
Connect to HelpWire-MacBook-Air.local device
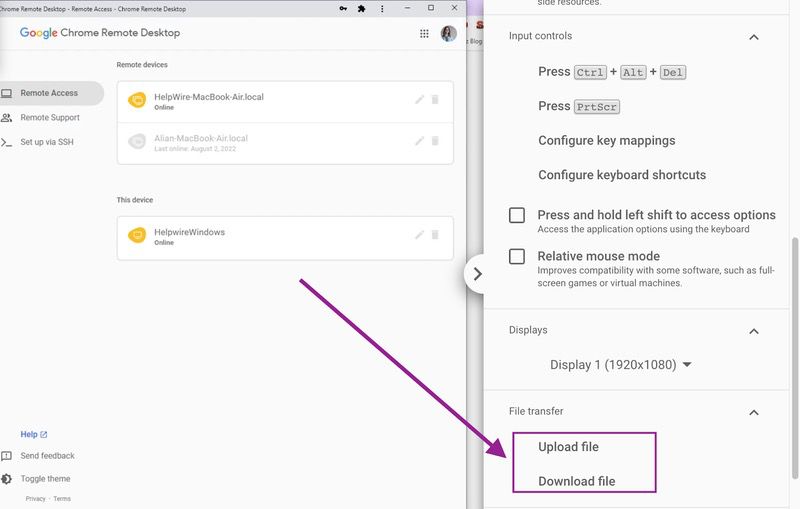pyautogui.click(x=285, y=102)
